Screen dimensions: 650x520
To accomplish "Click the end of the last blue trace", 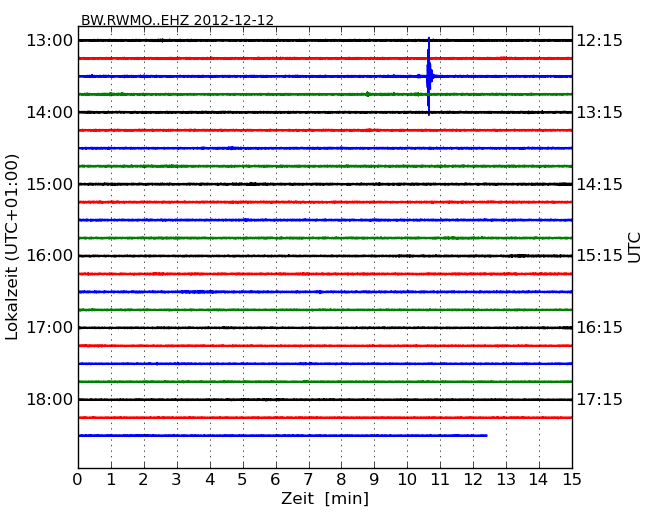I will [x=486, y=435].
